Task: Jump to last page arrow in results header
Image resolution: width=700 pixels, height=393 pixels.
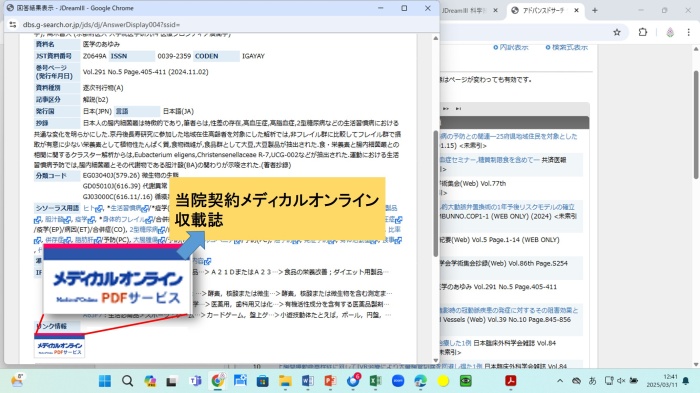Action: pos(458,109)
